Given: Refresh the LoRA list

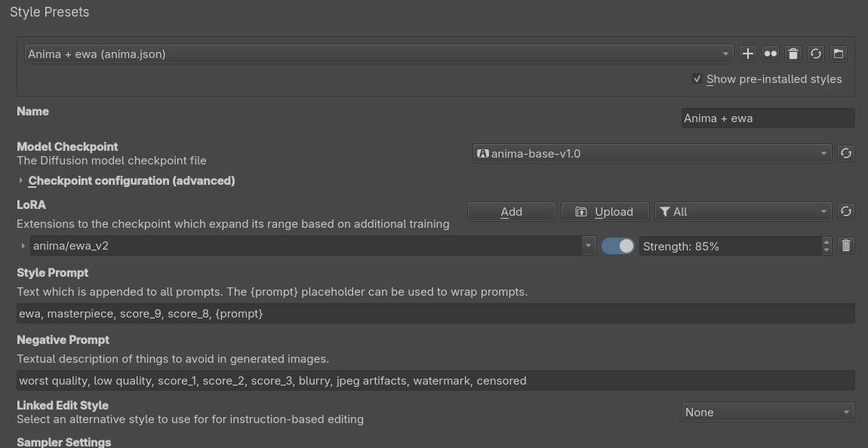Looking at the screenshot, I should coord(845,211).
